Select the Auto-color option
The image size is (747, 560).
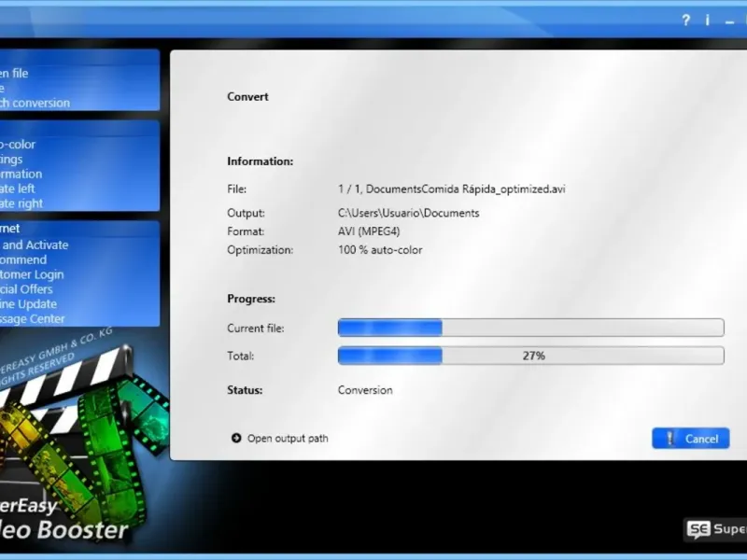coord(18,145)
